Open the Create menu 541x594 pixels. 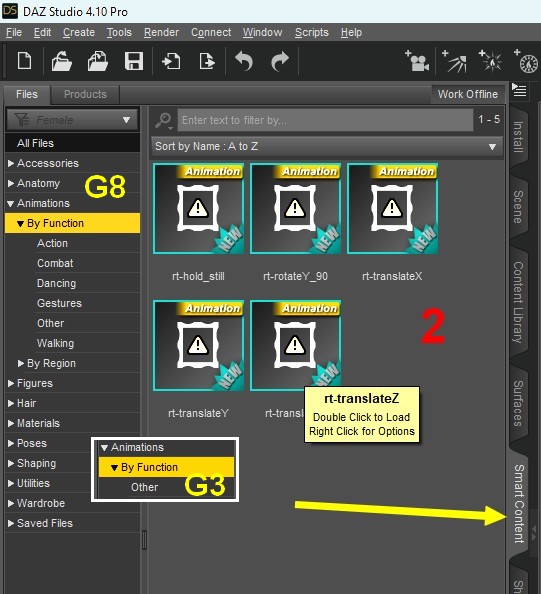click(79, 33)
